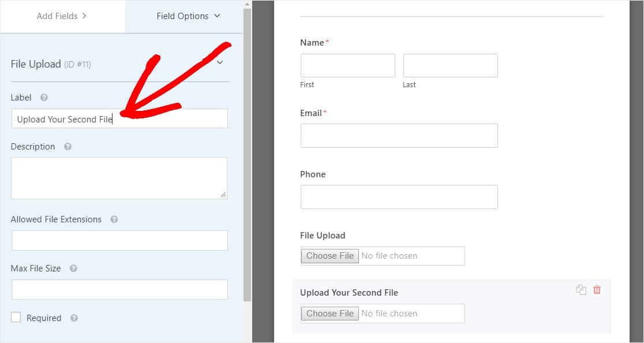This screenshot has width=644, height=343.
Task: Switch to the Field Options tab
Action: [x=188, y=16]
